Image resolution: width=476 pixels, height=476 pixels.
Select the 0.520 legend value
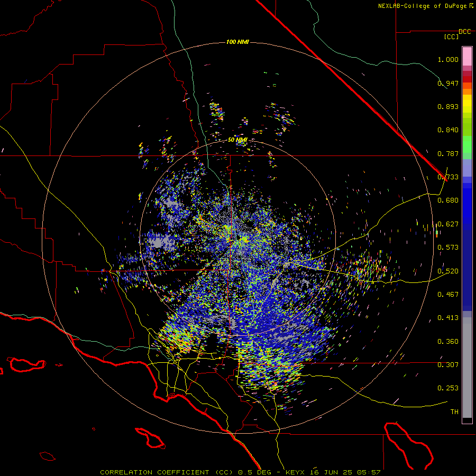point(448,271)
